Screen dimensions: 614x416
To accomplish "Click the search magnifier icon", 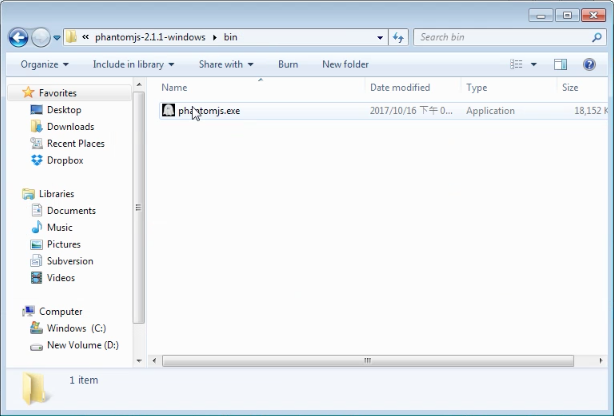I will pos(597,37).
